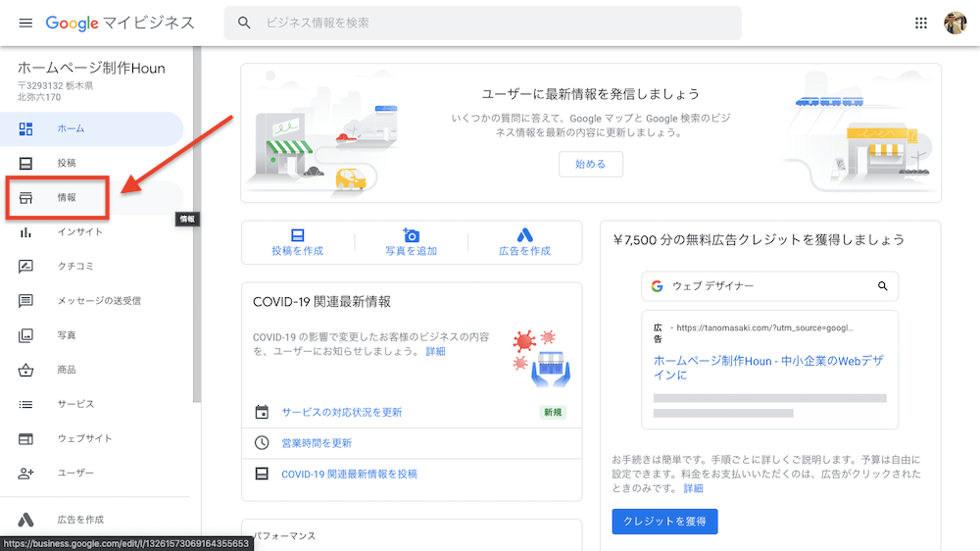Open the クチコミ menu item
The height and width of the screenshot is (551, 980).
coord(92,267)
